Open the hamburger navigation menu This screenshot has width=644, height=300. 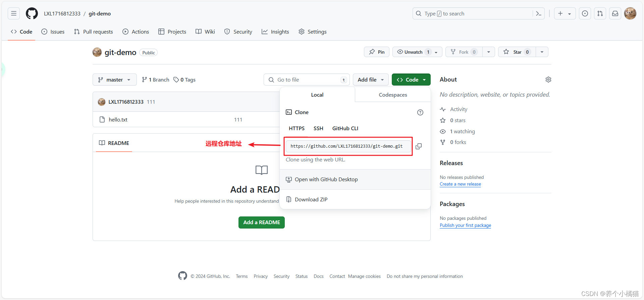(x=14, y=13)
